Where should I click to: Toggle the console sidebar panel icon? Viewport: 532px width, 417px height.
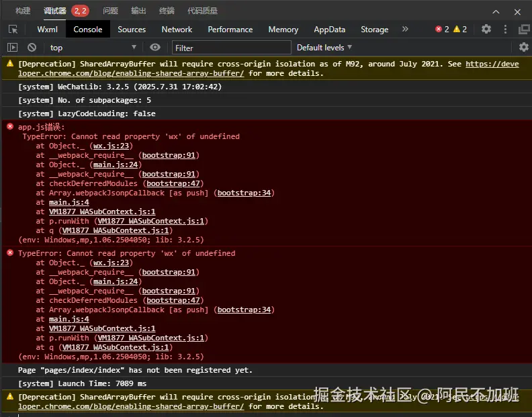click(x=12, y=48)
